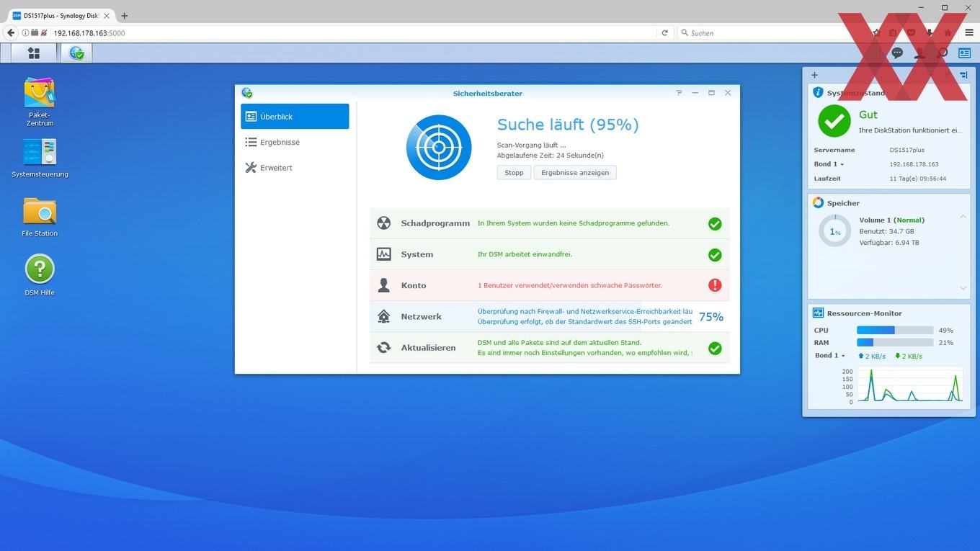Click the Speicher widget ring icon
Viewport: 980px width, 551px height.
coord(818,203)
